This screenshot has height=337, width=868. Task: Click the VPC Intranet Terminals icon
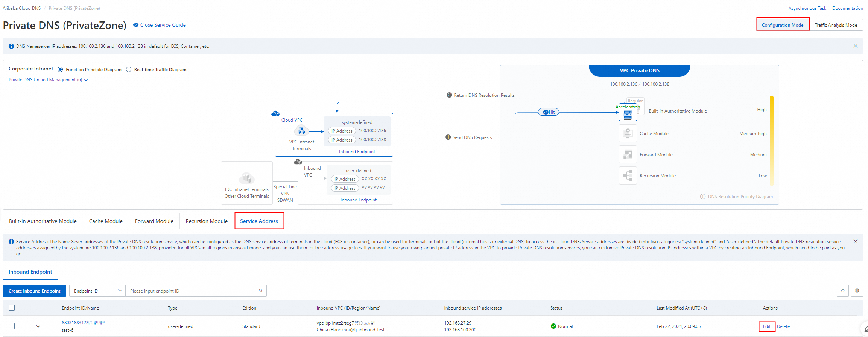tap(301, 131)
